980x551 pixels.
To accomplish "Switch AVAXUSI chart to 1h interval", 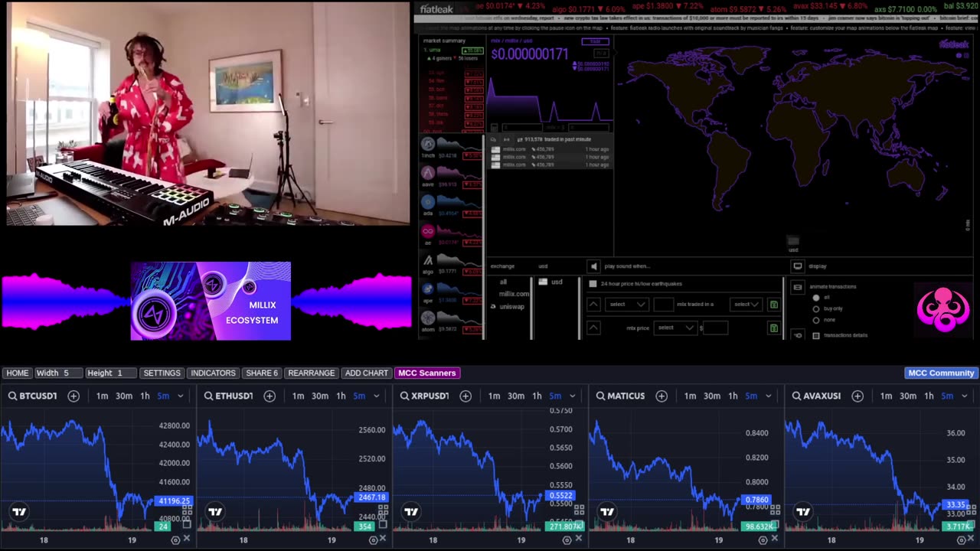I will [929, 396].
